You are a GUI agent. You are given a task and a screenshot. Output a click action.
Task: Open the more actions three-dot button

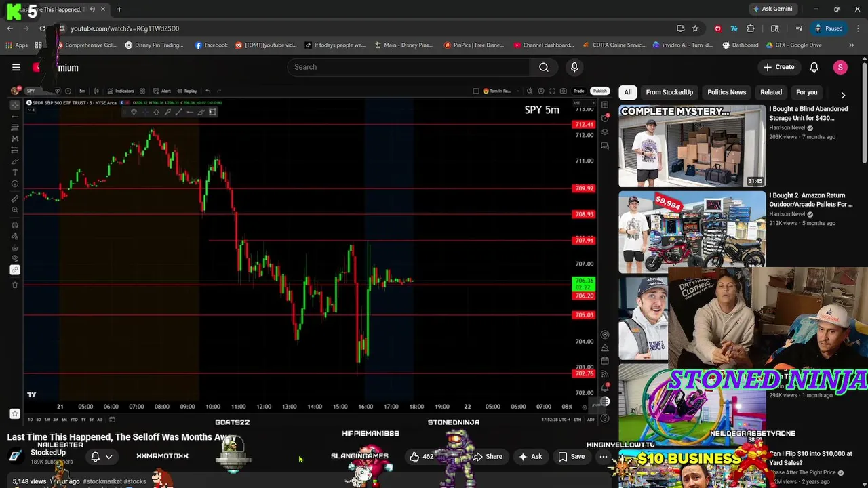603,457
